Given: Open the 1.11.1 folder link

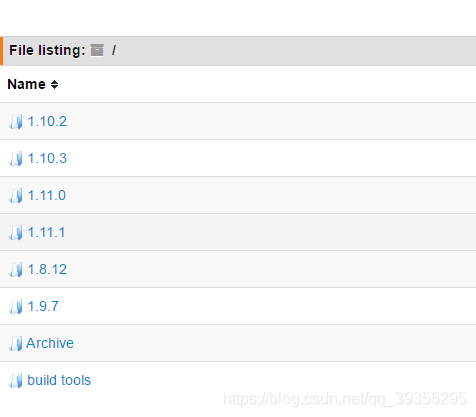Looking at the screenshot, I should 46,232.
